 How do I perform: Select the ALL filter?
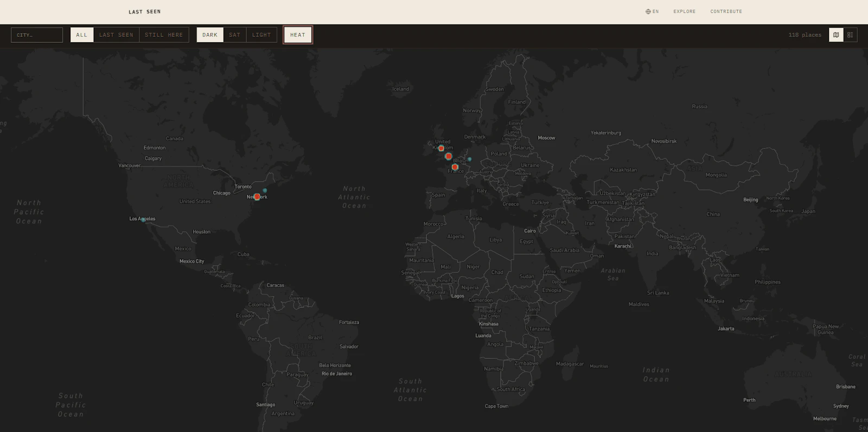(82, 35)
